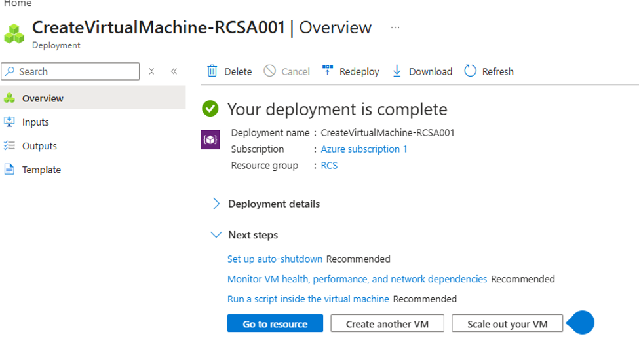Clear the search with X icon

[151, 71]
